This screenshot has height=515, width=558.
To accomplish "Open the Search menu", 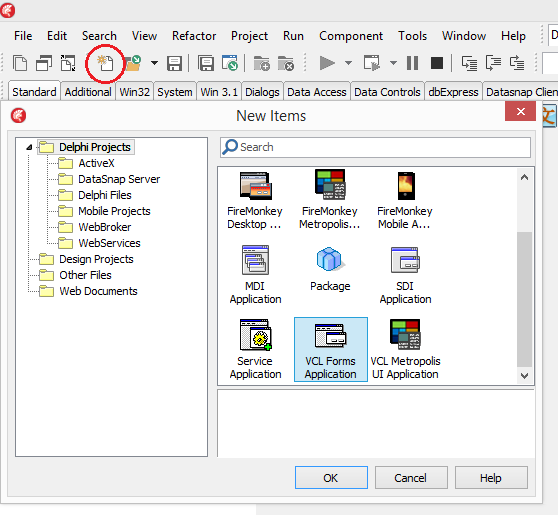I will click(x=99, y=36).
